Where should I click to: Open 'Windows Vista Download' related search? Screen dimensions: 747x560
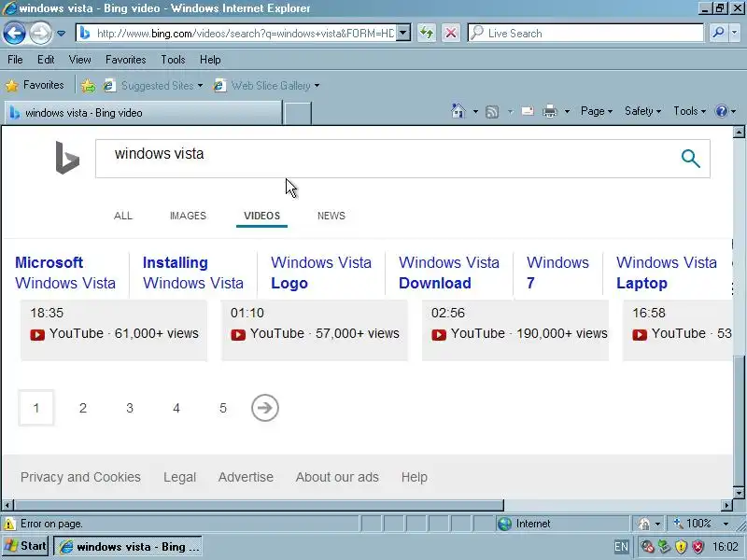click(449, 273)
